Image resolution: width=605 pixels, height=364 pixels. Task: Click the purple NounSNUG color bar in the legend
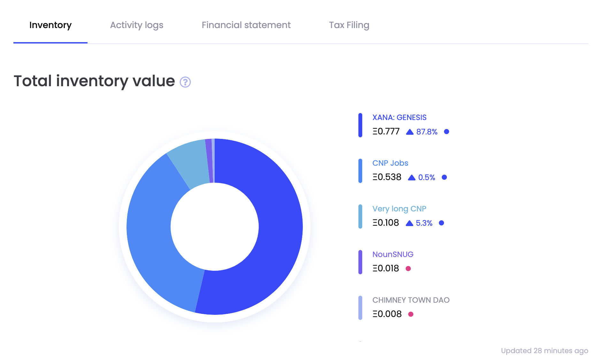click(x=360, y=261)
